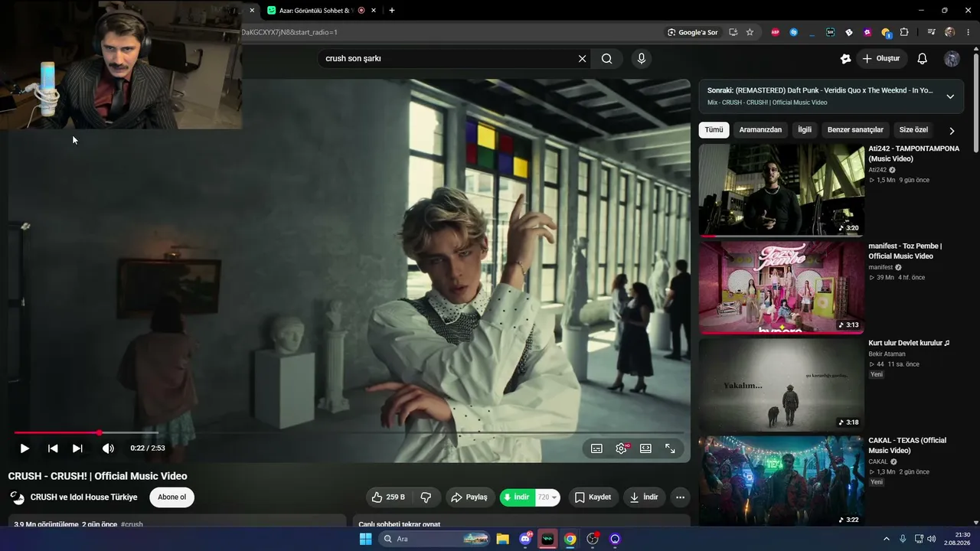Open Discord from the taskbar
This screenshot has width=980, height=551.
[525, 539]
